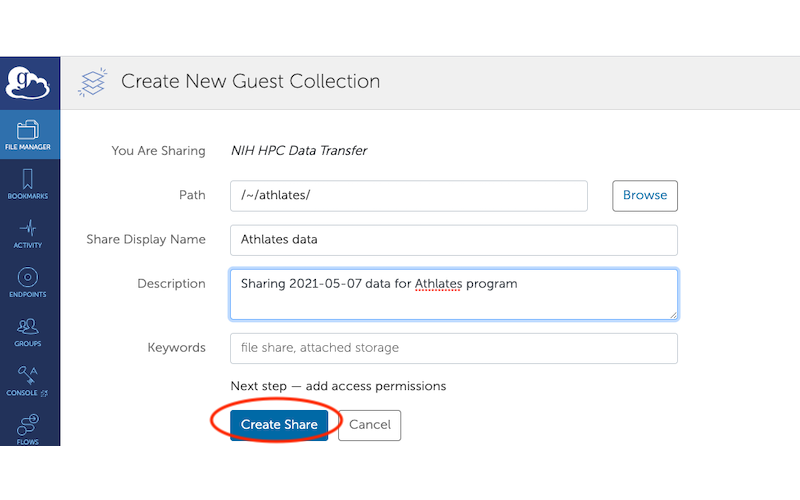Go to Endpoints in the sidebar
800x500 pixels.
(28, 281)
